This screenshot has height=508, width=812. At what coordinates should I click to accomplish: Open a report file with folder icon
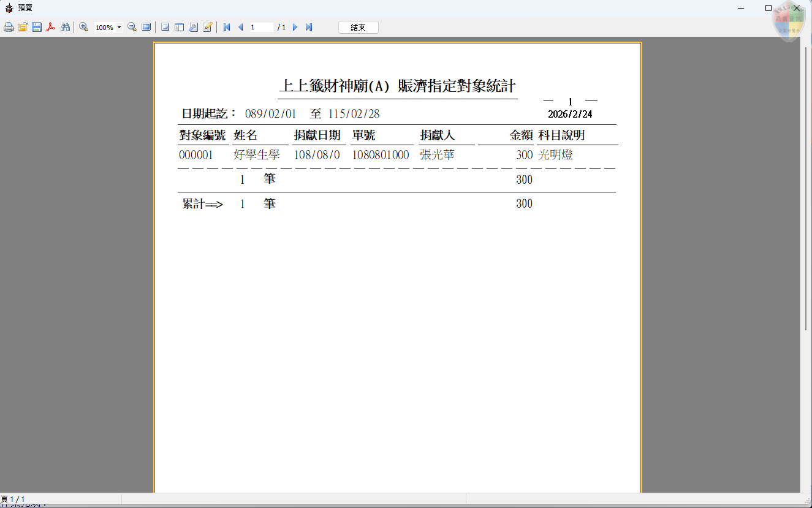(x=23, y=27)
